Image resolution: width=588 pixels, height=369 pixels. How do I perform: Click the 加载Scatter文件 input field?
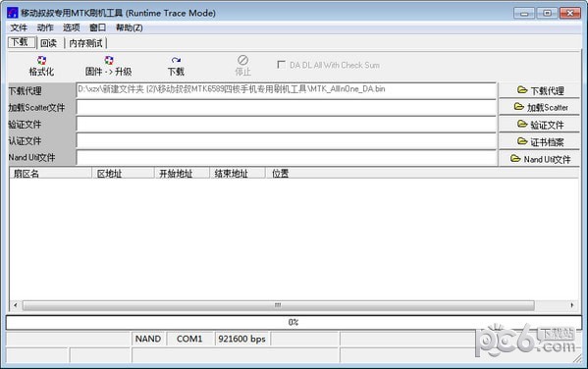[286, 107]
